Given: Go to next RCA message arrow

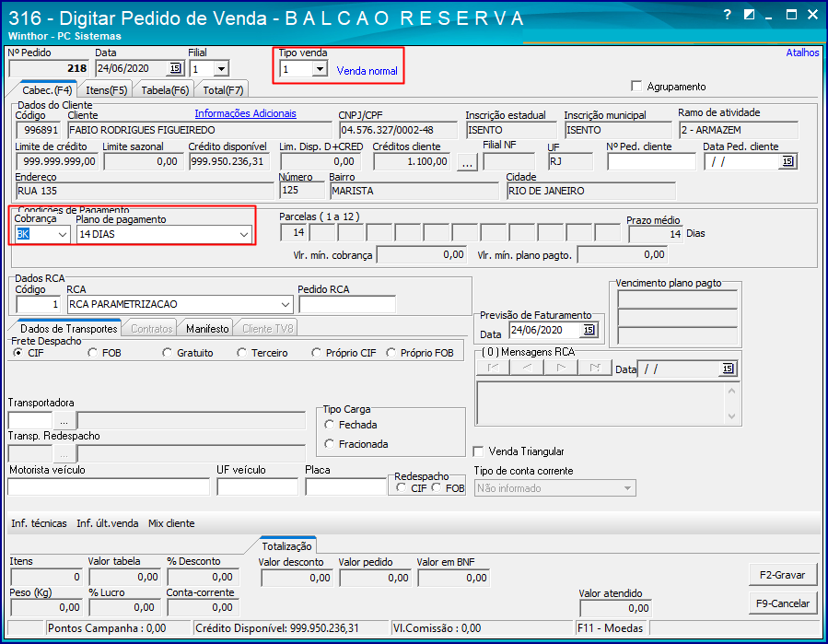Looking at the screenshot, I should (x=561, y=368).
